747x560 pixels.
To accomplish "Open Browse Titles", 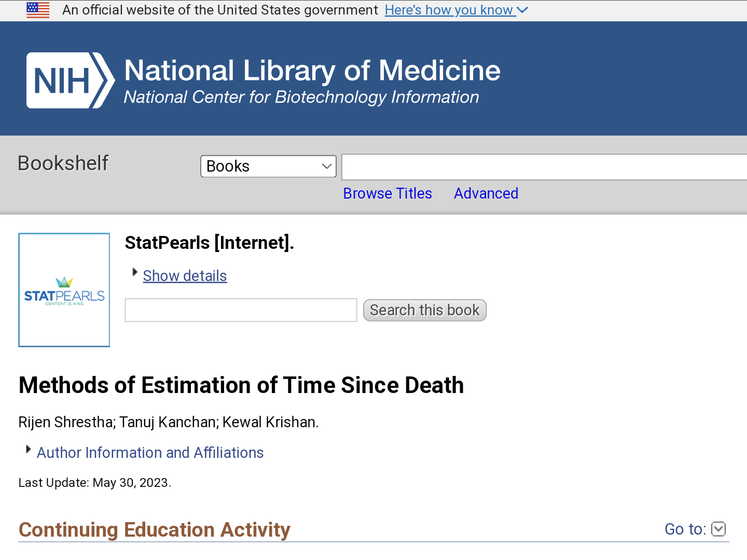I will 387,193.
